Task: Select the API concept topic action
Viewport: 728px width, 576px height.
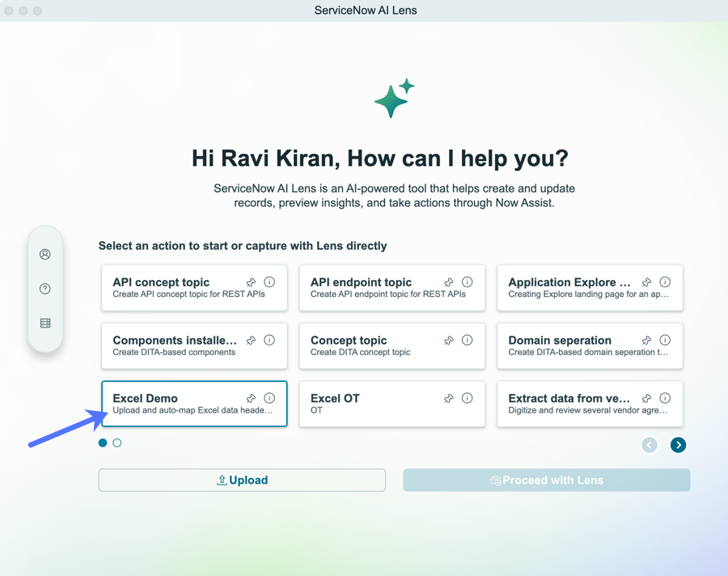Action: [x=194, y=287]
